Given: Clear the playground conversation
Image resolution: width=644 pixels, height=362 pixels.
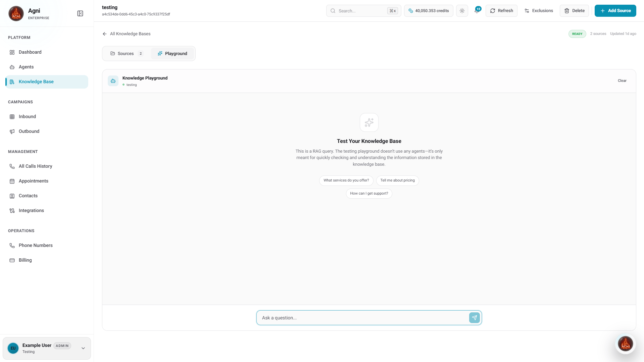Looking at the screenshot, I should [x=622, y=81].
